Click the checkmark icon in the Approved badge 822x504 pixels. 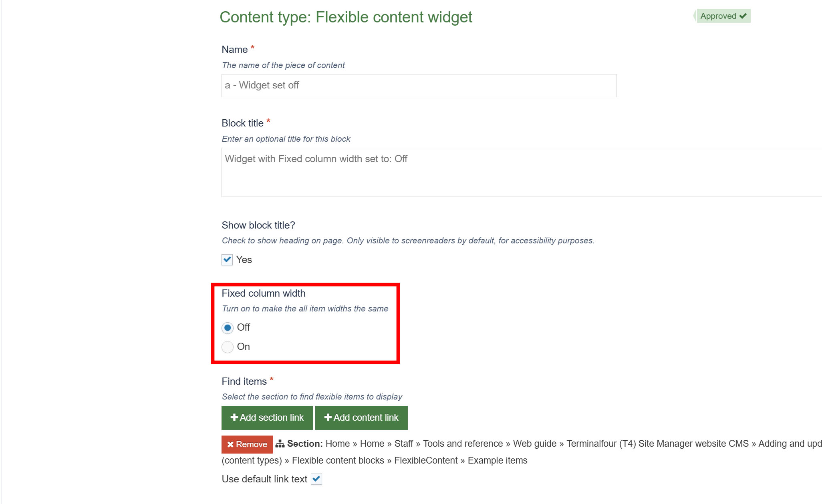743,16
